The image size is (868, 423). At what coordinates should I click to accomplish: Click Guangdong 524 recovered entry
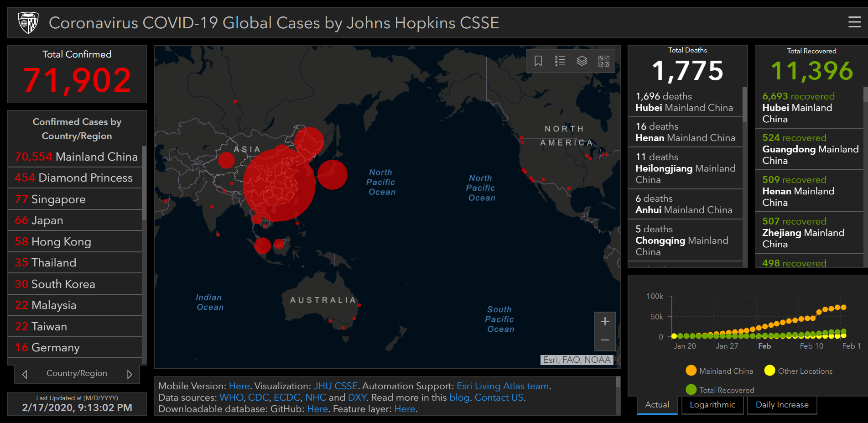point(809,149)
